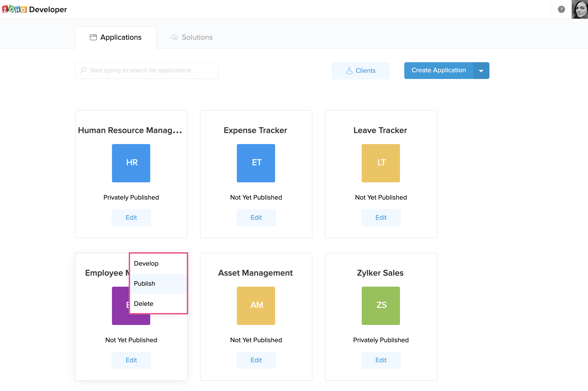Click the Solutions tab
The width and height of the screenshot is (588, 391).
click(197, 37)
